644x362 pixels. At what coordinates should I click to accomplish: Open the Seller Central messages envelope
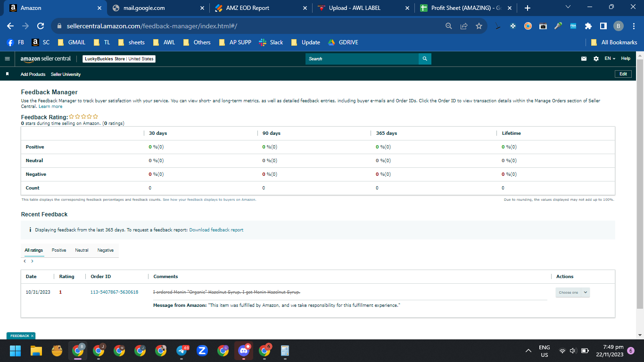[584, 59]
